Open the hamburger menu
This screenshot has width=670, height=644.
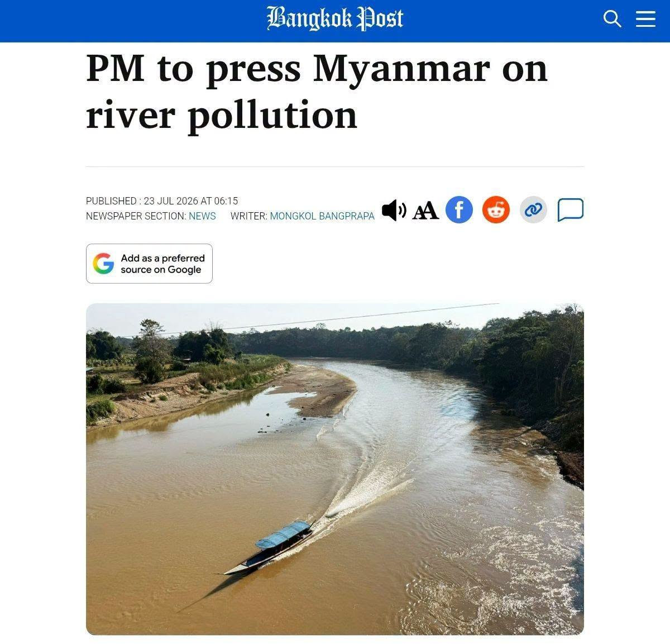point(646,19)
